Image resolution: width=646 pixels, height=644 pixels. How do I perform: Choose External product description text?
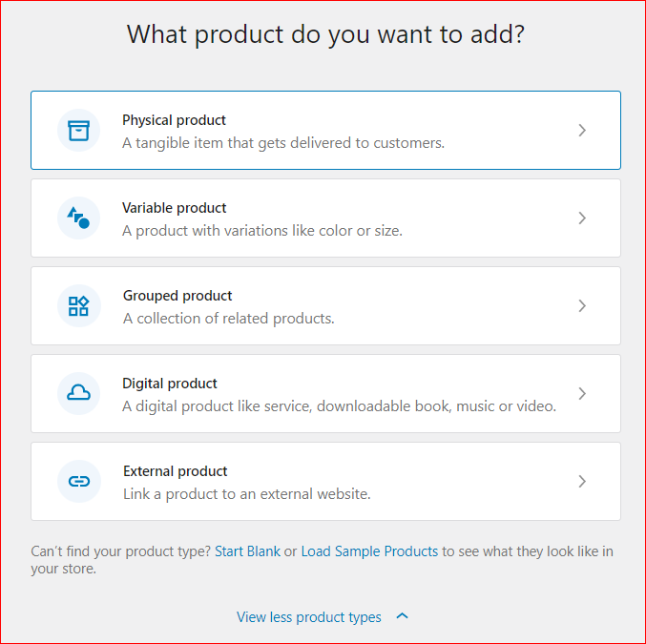[246, 494]
